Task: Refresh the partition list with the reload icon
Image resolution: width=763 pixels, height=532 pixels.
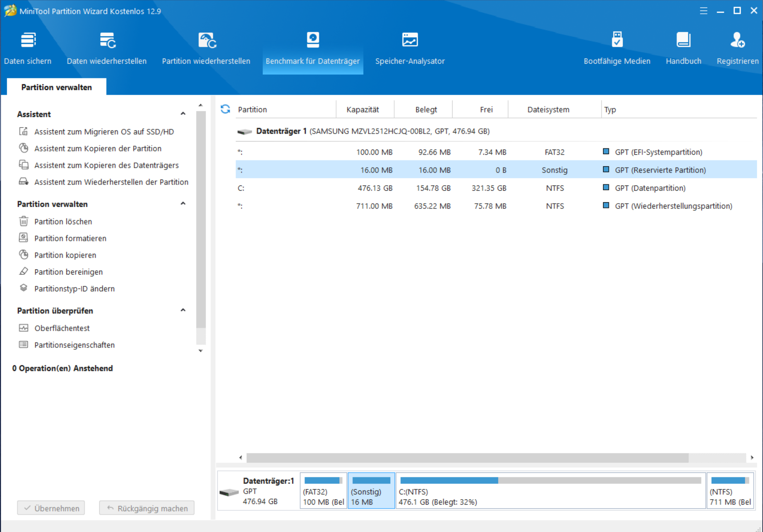Action: tap(225, 109)
